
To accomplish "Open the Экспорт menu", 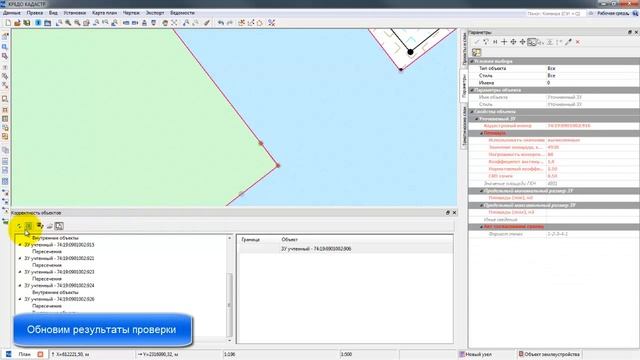I will click(155, 13).
